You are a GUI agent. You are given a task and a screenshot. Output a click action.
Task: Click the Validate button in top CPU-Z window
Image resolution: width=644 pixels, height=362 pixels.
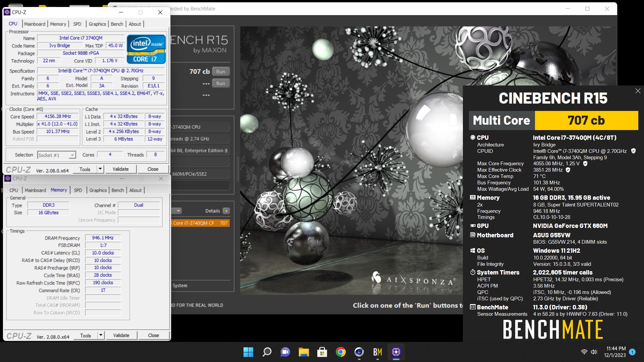click(120, 169)
